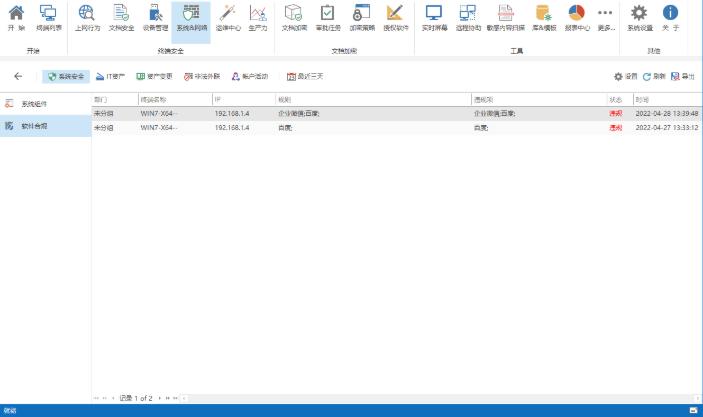
Task: Open the device management (设备管理) icon
Action: tap(155, 17)
